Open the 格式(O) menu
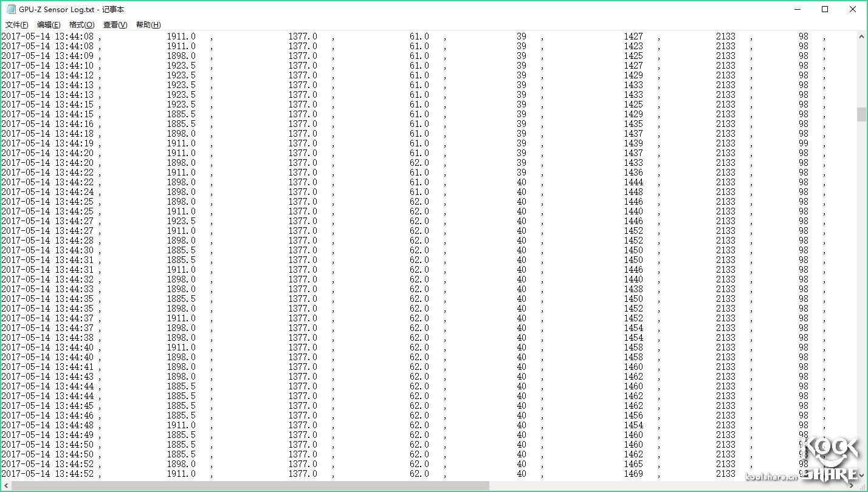This screenshot has width=868, height=492. (81, 25)
